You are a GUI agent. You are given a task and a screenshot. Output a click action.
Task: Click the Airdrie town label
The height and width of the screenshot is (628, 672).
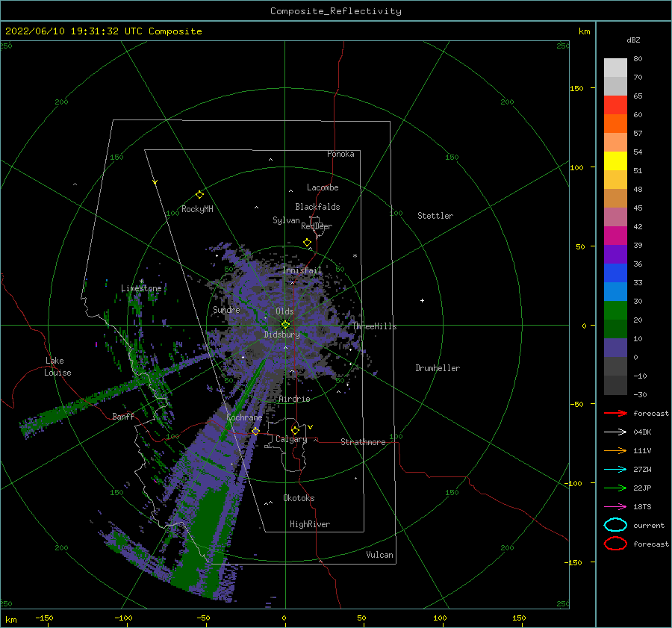[x=294, y=399]
